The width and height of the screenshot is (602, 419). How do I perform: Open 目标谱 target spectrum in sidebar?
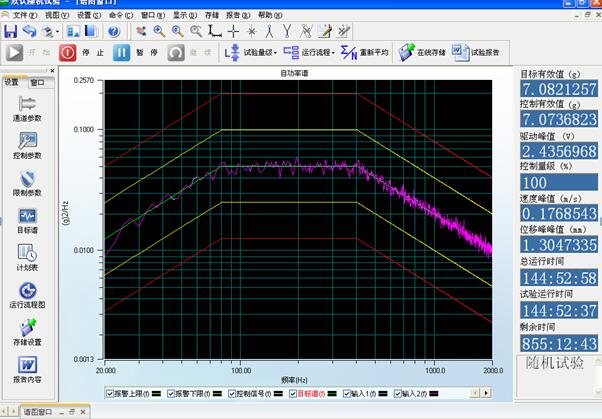pyautogui.click(x=27, y=221)
